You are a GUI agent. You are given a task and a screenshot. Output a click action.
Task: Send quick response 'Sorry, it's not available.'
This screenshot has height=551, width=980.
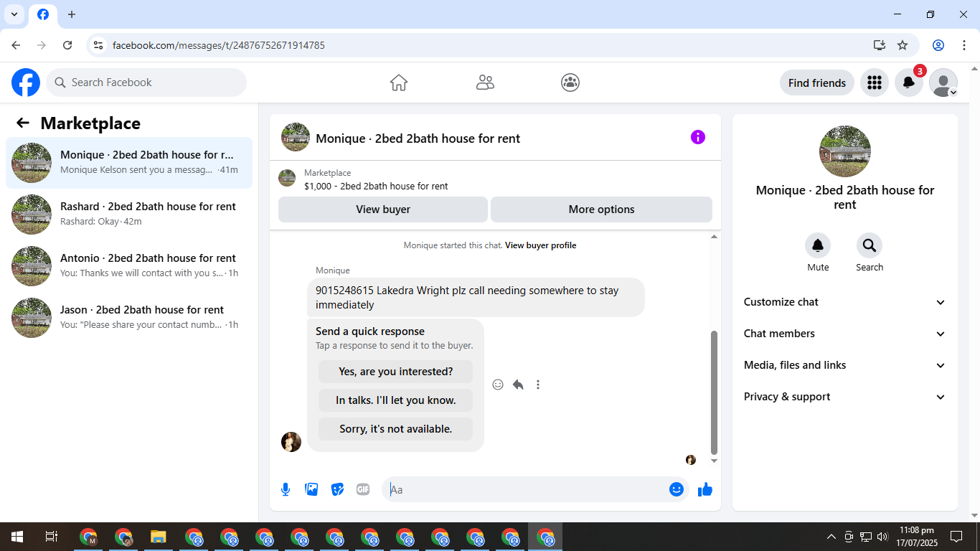(395, 429)
